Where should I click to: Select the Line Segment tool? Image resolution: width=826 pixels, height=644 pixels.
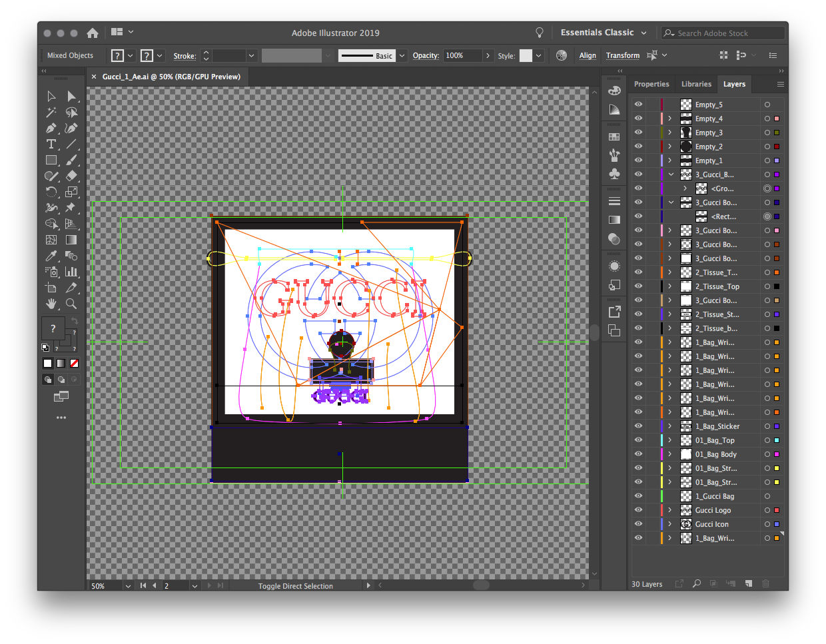point(71,145)
